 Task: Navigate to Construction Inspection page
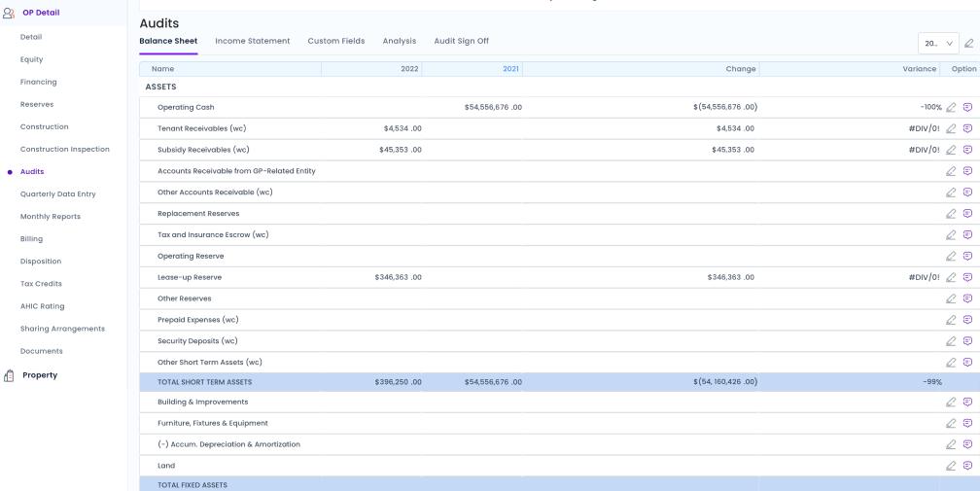[64, 150]
